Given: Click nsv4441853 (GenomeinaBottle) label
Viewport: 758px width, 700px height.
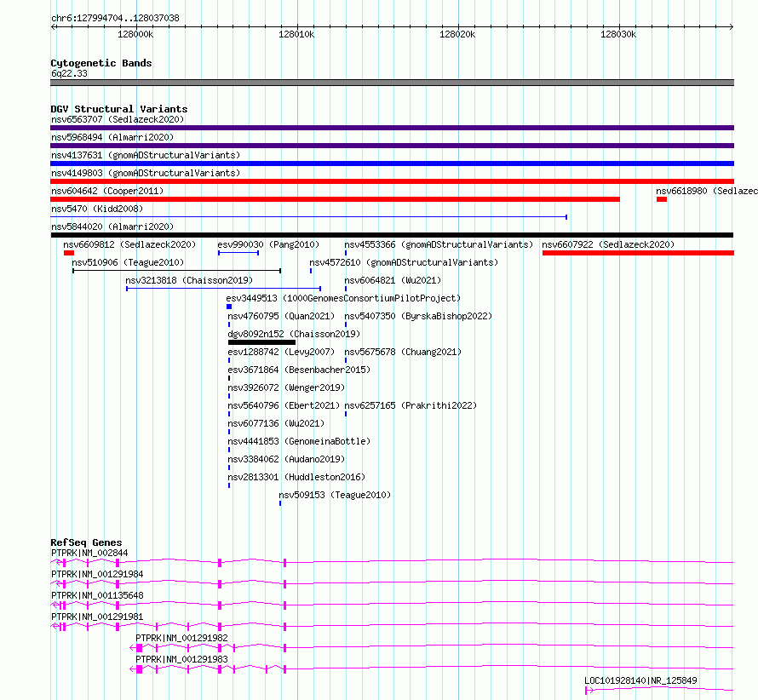Looking at the screenshot, I should coord(299,441).
